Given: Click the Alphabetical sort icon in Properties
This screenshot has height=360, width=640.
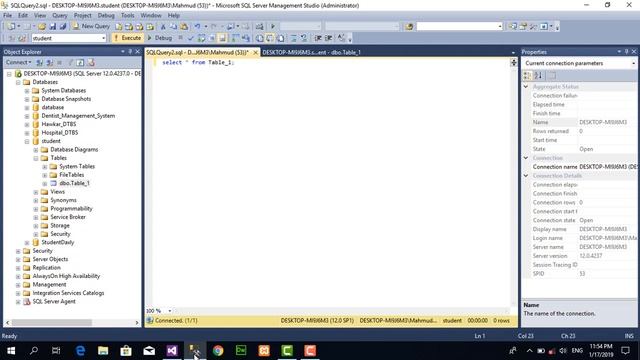Looking at the screenshot, I should tap(538, 76).
